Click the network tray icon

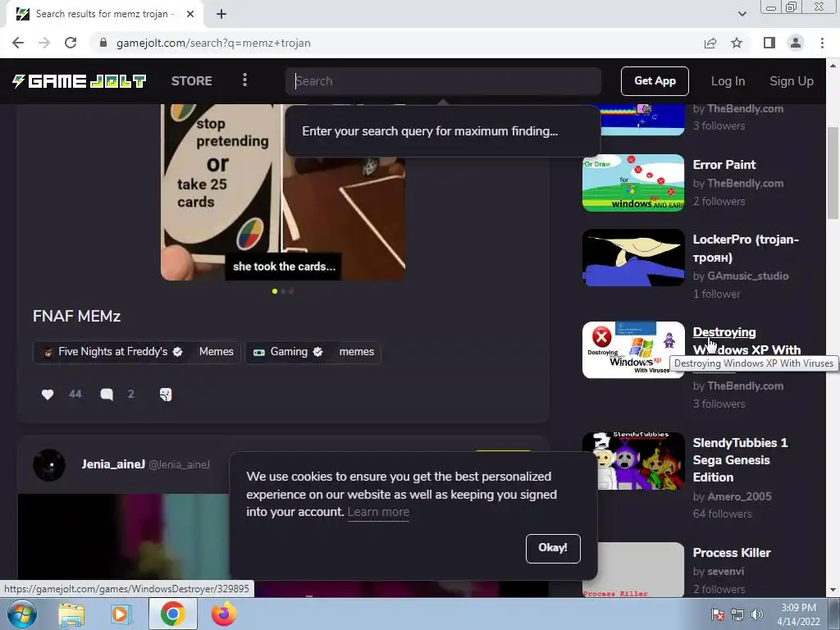point(737,614)
